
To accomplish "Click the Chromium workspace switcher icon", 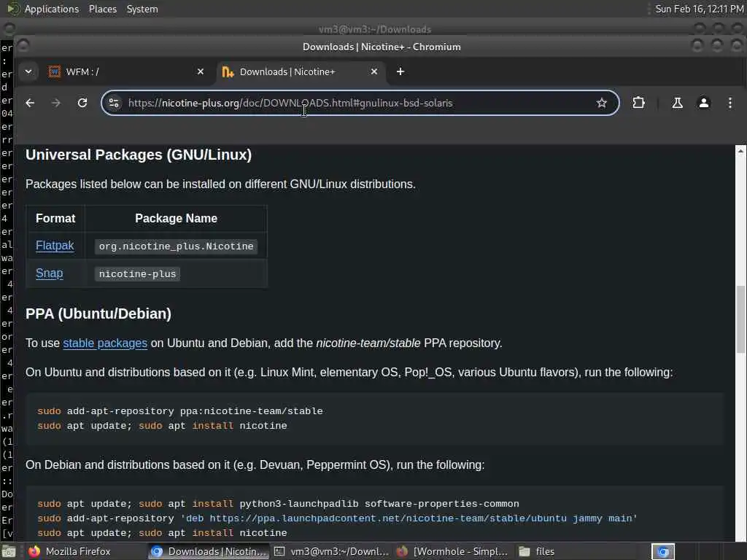I will pyautogui.click(x=663, y=551).
